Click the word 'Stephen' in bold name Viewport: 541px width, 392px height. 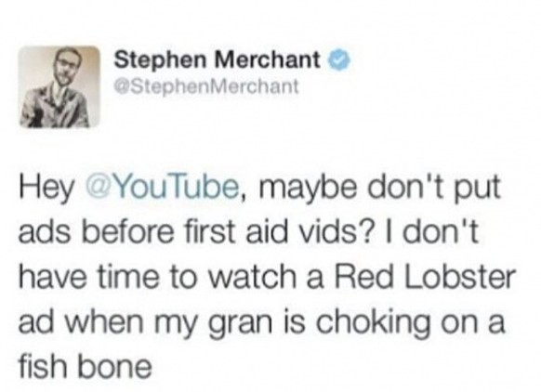pos(163,60)
